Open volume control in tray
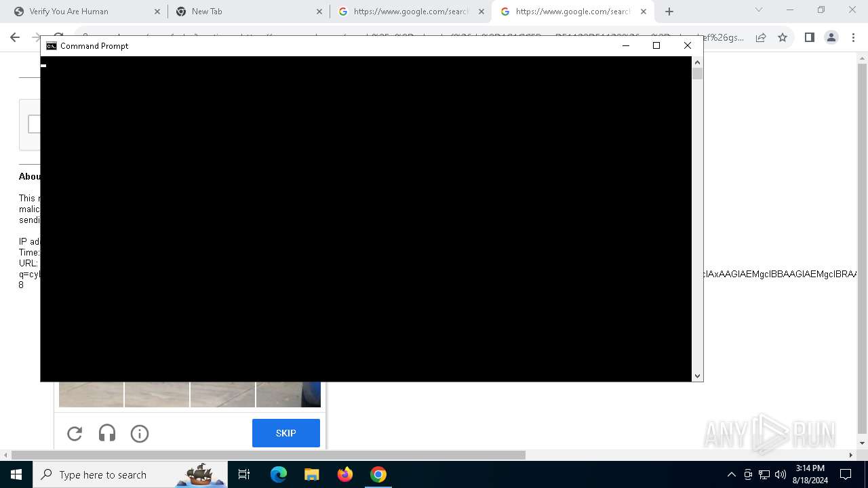The width and height of the screenshot is (868, 488). (x=781, y=474)
